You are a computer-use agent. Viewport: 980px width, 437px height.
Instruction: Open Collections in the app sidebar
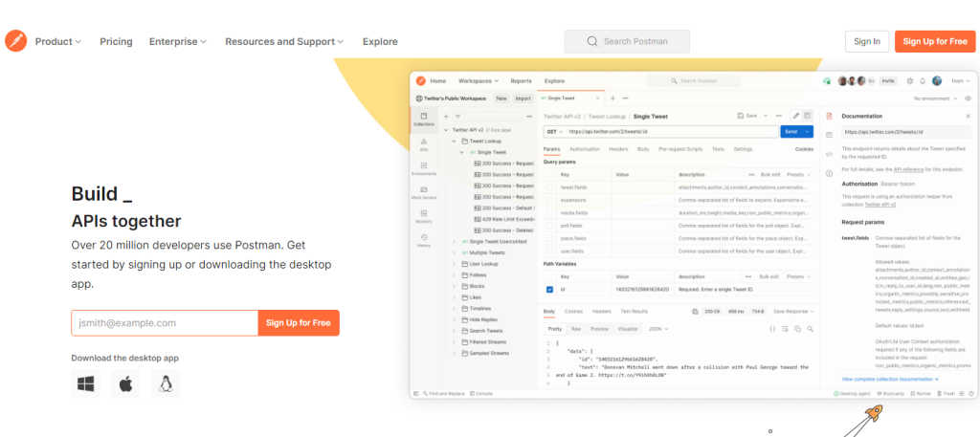tap(424, 120)
